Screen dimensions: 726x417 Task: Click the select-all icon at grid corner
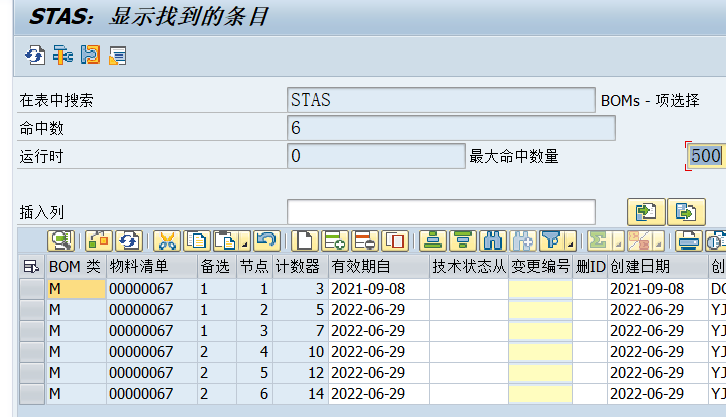pyautogui.click(x=31, y=267)
